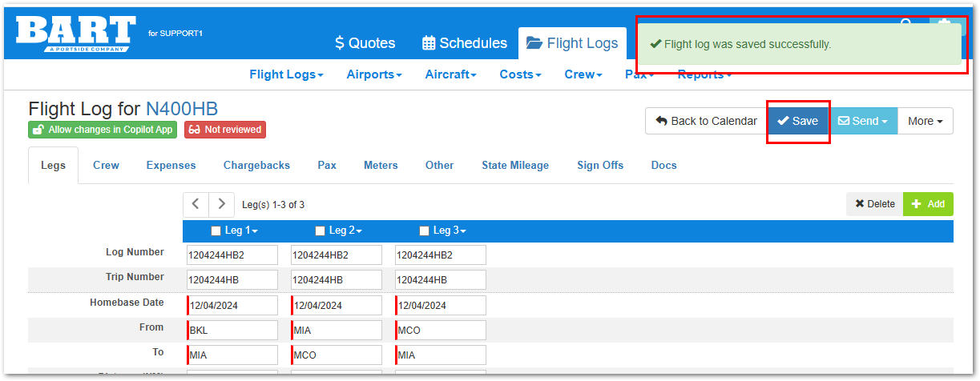Open the N400HB aircraft link
This screenshot has width=980, height=381.
181,109
